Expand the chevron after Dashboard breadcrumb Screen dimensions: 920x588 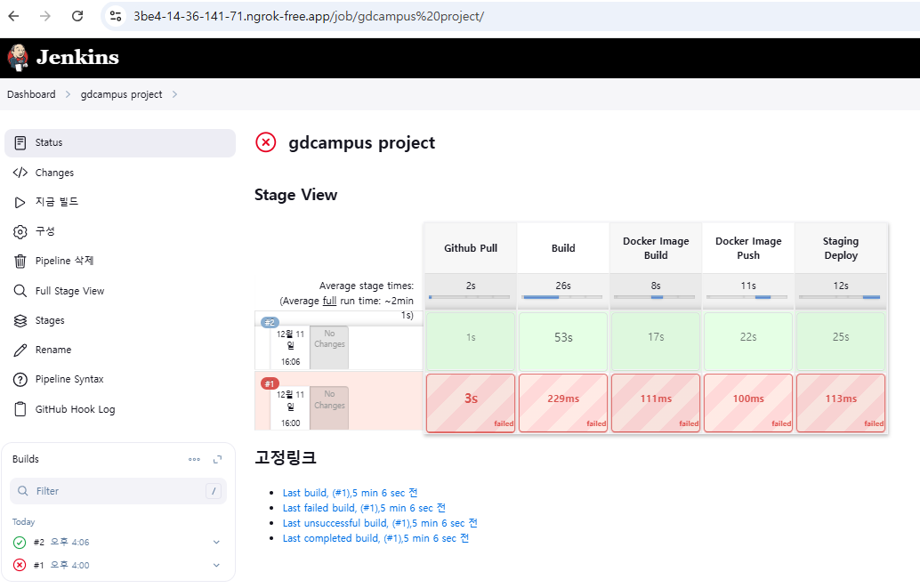tap(68, 94)
